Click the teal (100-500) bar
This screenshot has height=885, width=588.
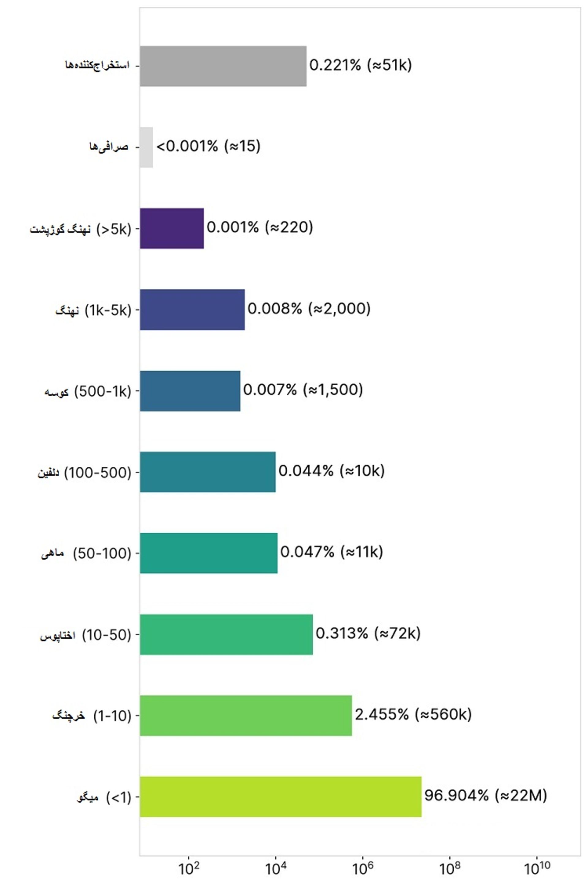point(207,472)
